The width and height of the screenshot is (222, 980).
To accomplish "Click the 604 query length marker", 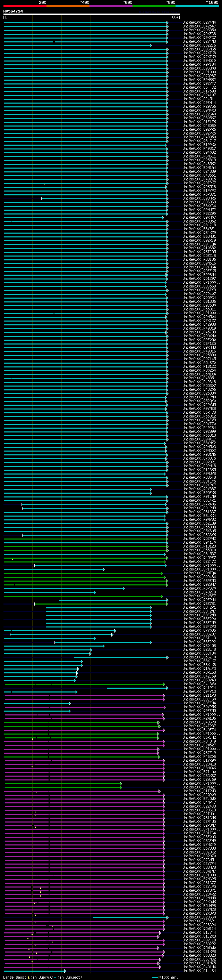I will 175,17.
